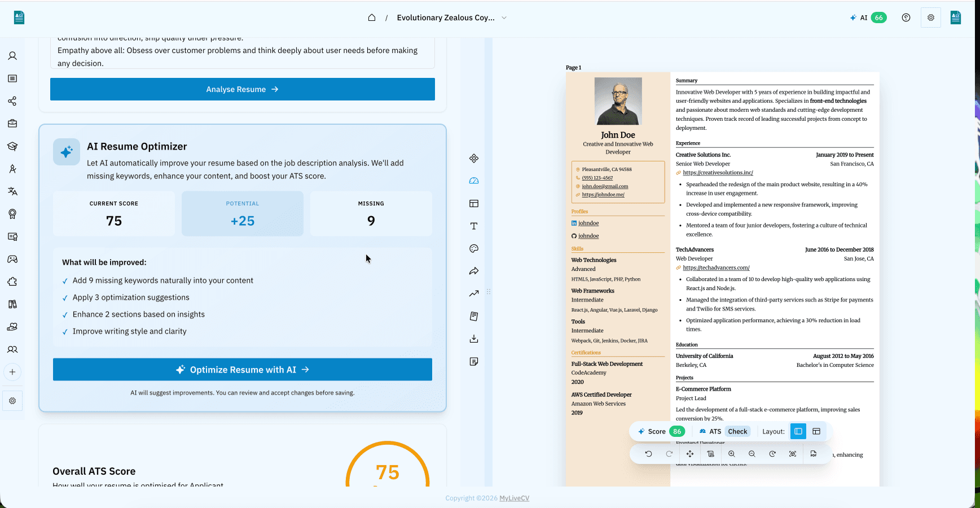980x508 pixels.
Task: Select the sidebar layout option
Action: click(798, 431)
